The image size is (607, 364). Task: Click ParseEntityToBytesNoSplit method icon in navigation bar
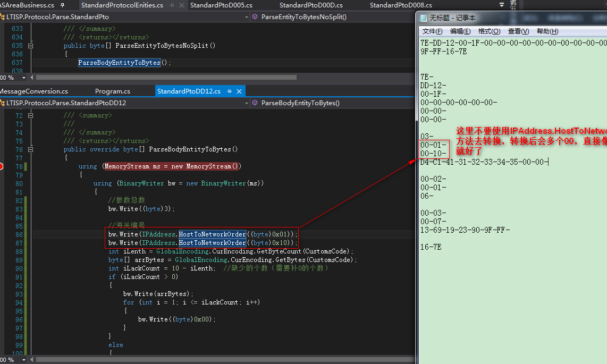pos(255,17)
